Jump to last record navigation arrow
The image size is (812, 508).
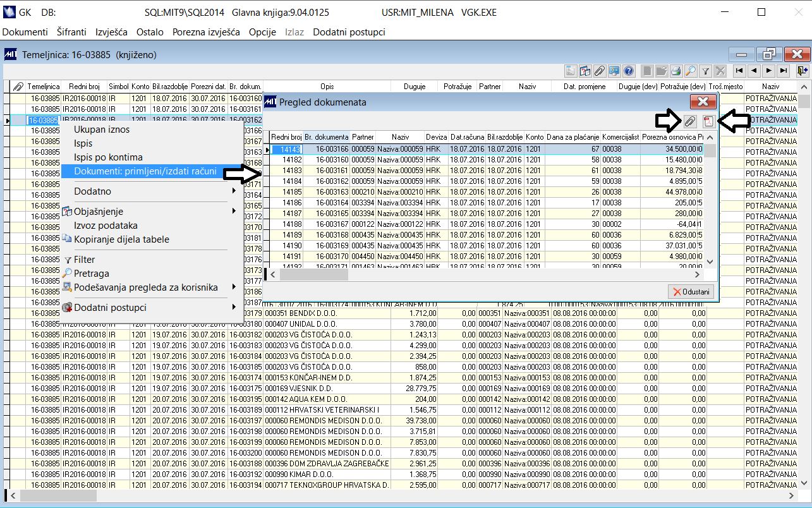783,71
